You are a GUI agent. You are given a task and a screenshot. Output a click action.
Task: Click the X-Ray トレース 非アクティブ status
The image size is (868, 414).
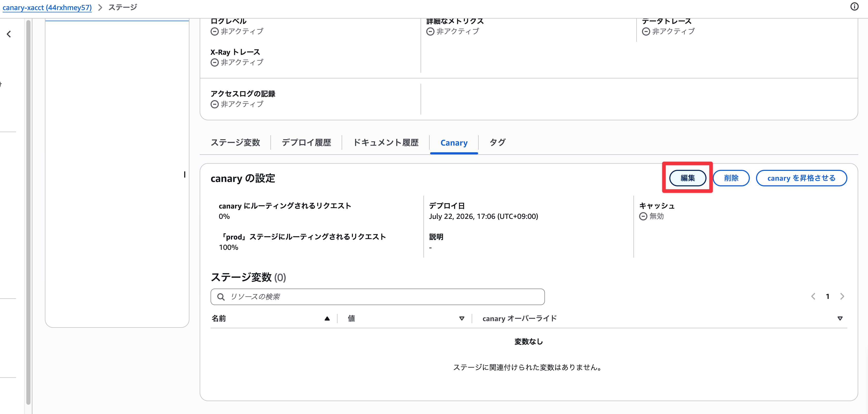click(x=237, y=62)
